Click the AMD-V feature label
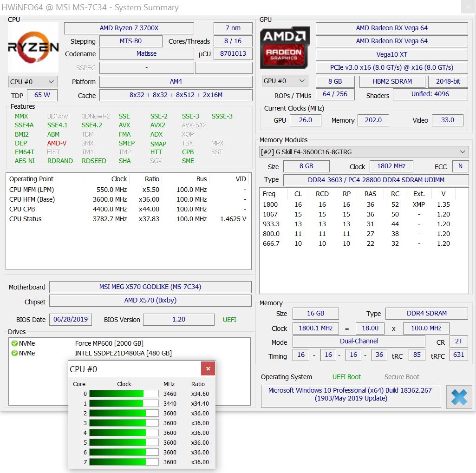Screen dimensions: 476x473 point(57,143)
